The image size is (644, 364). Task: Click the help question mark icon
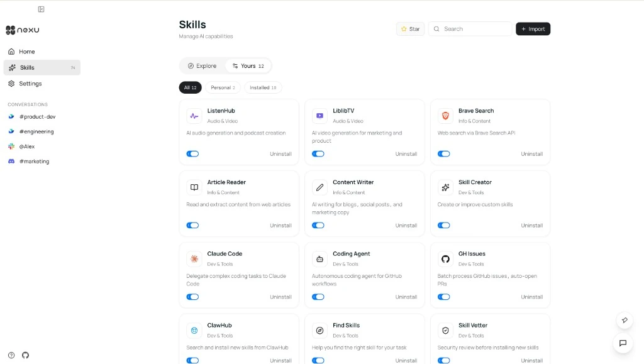[x=11, y=355]
